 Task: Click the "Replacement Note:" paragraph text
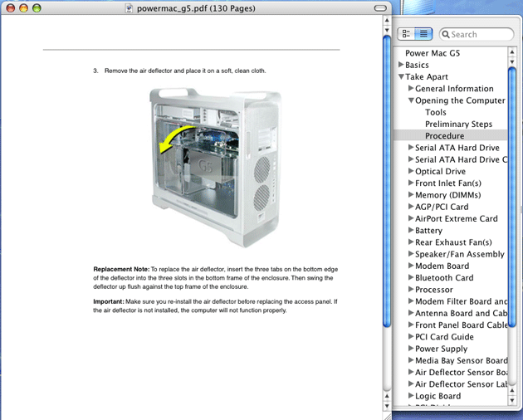tap(216, 278)
